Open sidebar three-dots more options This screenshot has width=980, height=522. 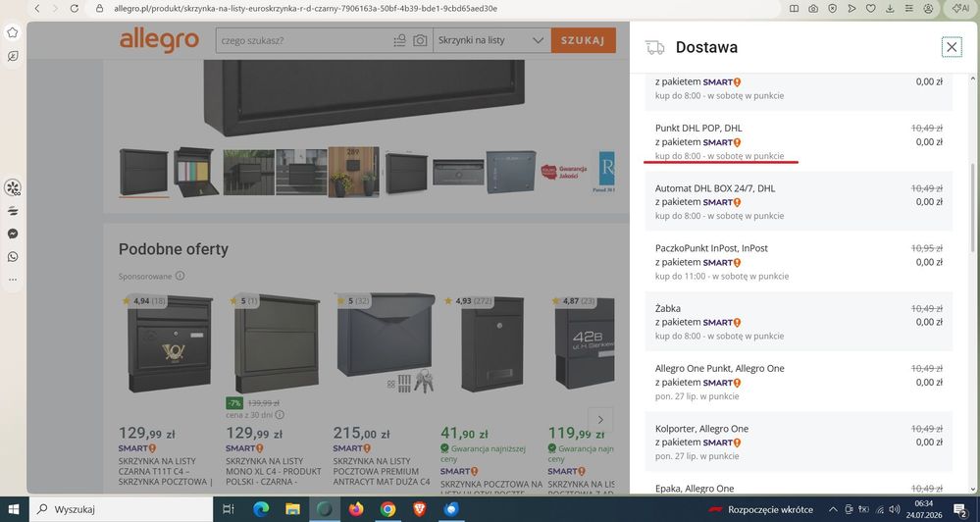[x=13, y=280]
